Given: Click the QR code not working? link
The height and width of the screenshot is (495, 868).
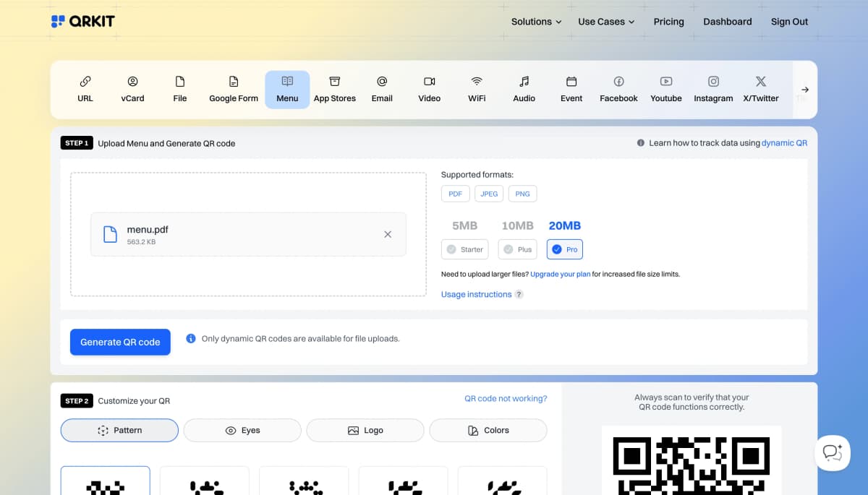Looking at the screenshot, I should (506, 398).
